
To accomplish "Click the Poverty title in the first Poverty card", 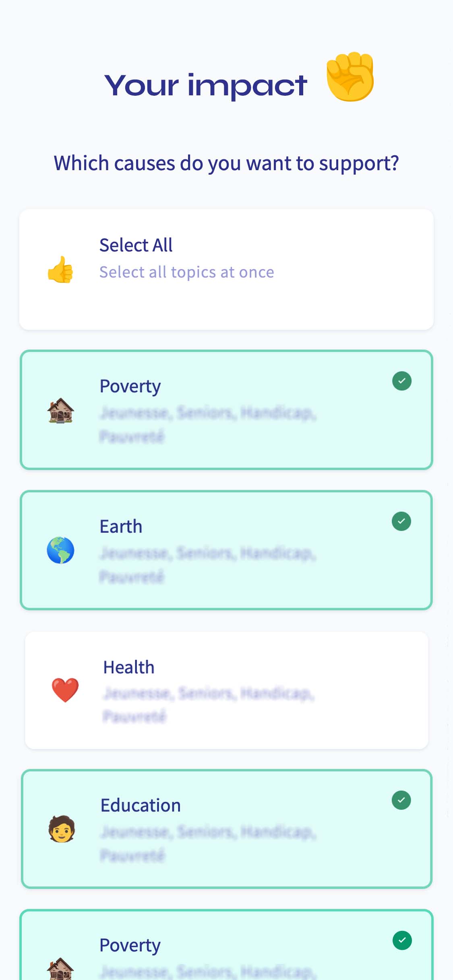I will (x=130, y=386).
